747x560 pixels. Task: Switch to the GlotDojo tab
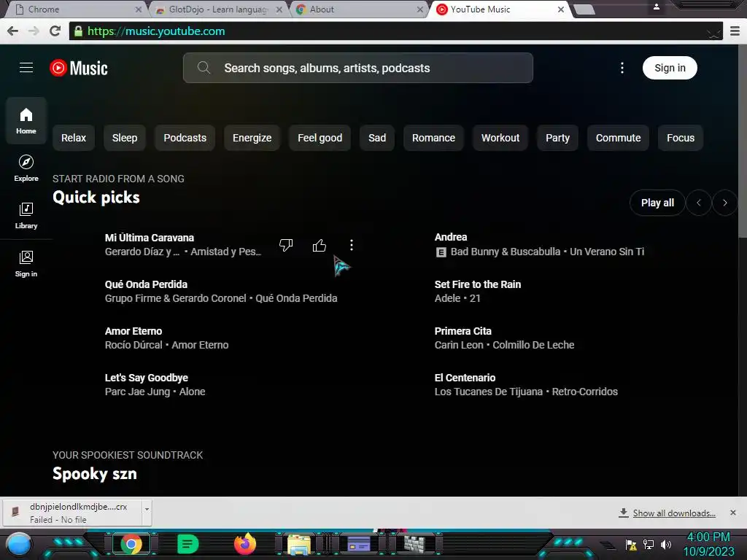(x=219, y=9)
